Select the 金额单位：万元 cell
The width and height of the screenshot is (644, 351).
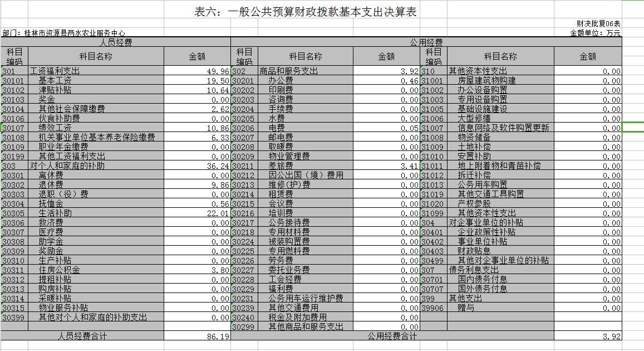point(595,33)
